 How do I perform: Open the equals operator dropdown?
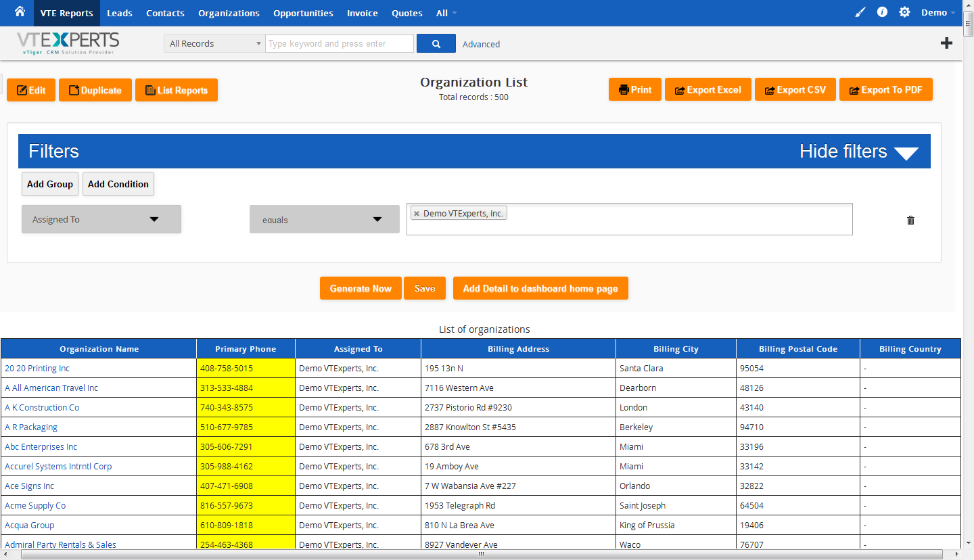pyautogui.click(x=325, y=219)
